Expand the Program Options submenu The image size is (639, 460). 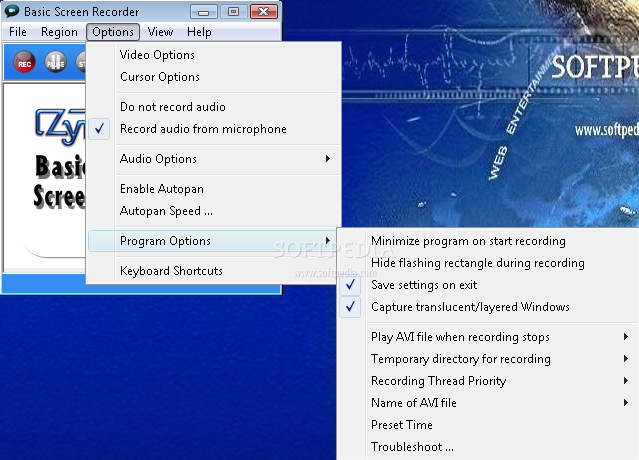(212, 241)
